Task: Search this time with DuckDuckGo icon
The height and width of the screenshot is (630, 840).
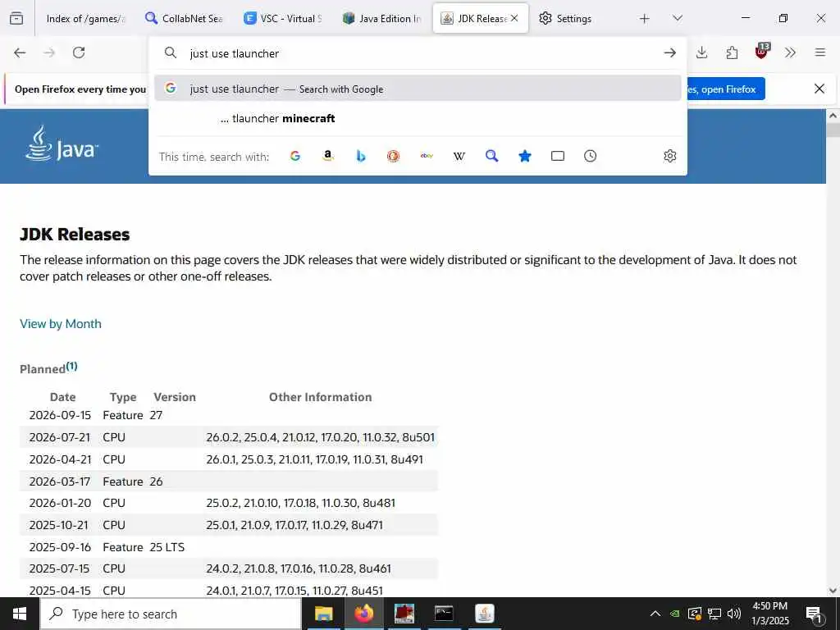Action: tap(393, 156)
